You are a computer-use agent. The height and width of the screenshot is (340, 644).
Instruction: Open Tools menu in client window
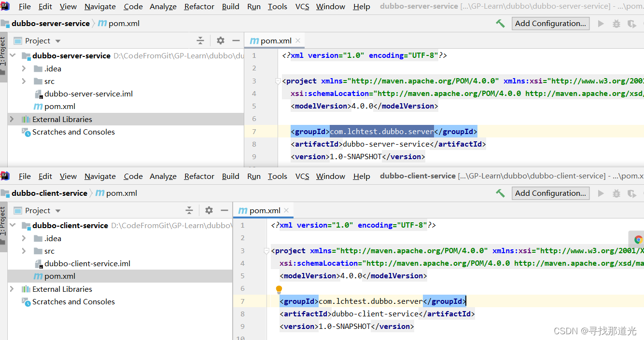278,176
